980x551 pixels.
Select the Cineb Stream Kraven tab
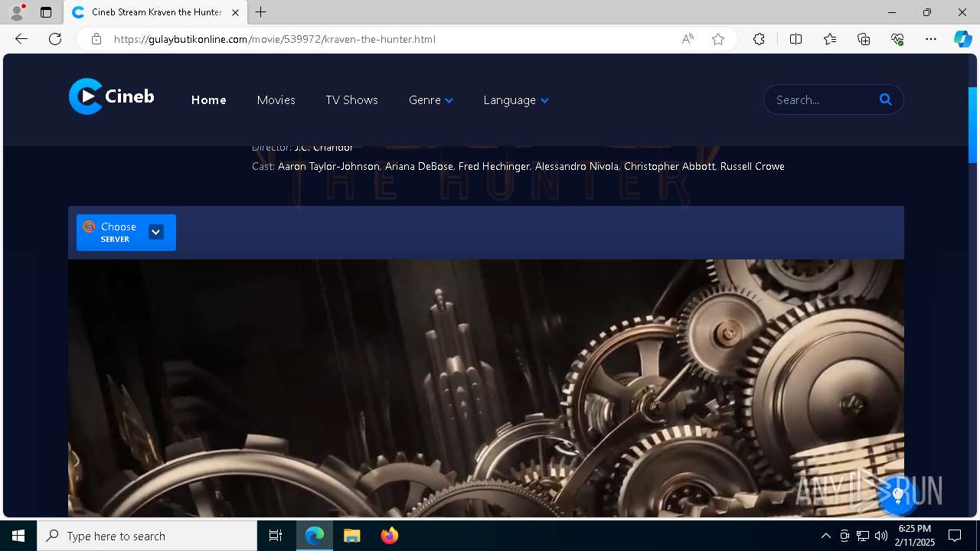click(x=156, y=12)
